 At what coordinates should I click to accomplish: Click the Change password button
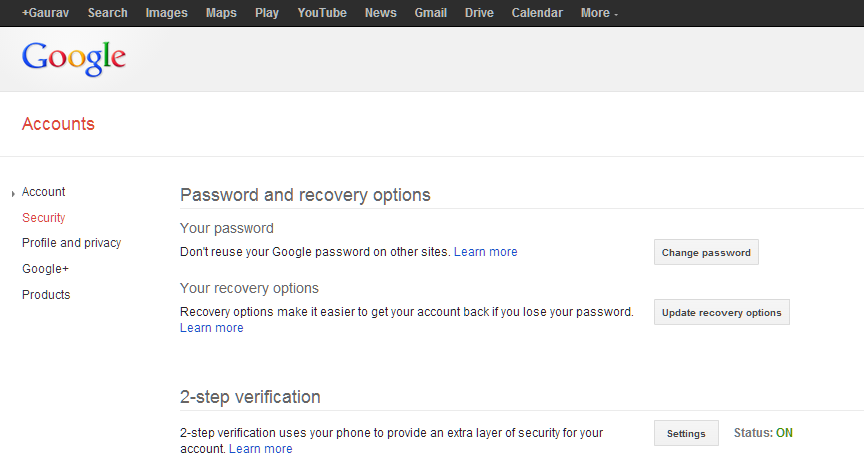(706, 252)
